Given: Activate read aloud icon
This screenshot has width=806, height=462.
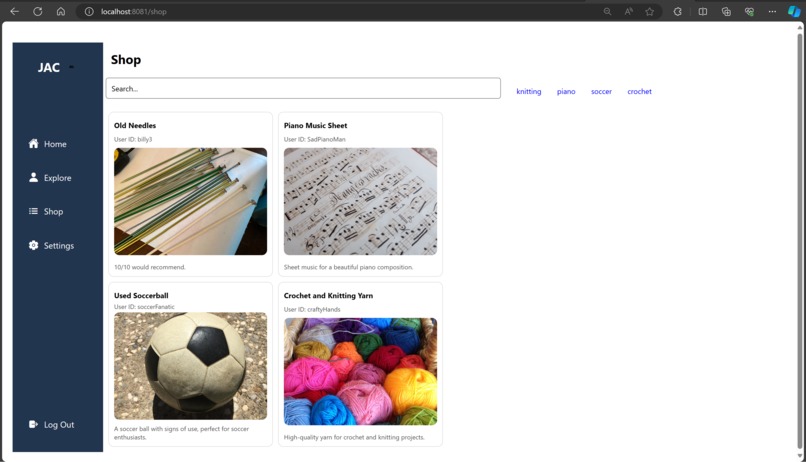Looking at the screenshot, I should [x=629, y=11].
